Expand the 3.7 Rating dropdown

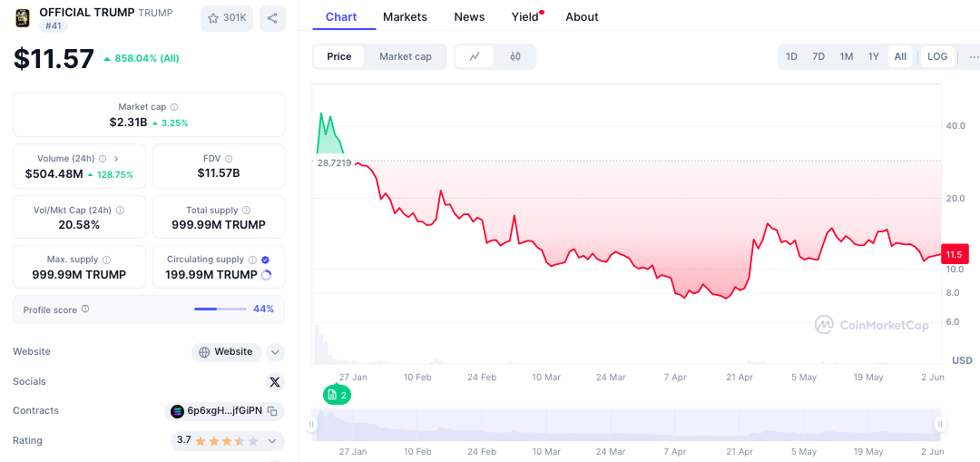coord(272,441)
